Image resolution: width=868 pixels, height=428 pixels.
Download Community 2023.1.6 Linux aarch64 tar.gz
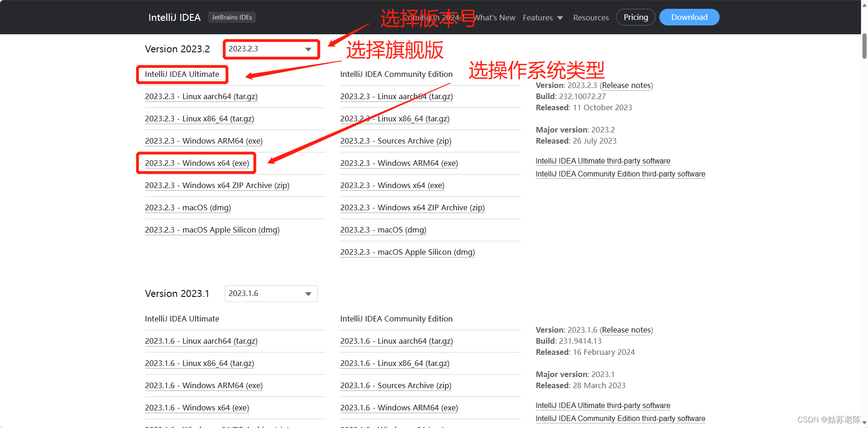pyautogui.click(x=396, y=341)
